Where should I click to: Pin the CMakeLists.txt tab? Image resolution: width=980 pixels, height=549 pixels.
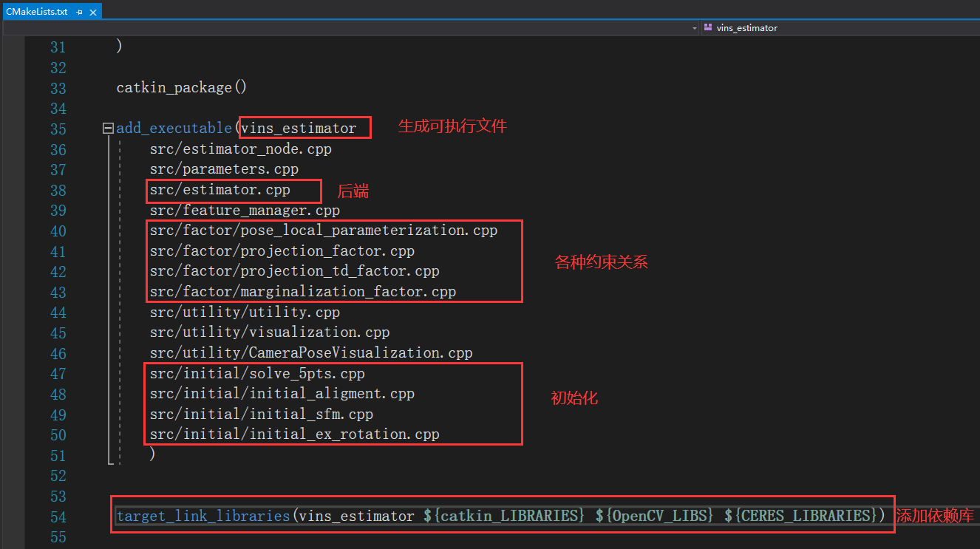(79, 13)
